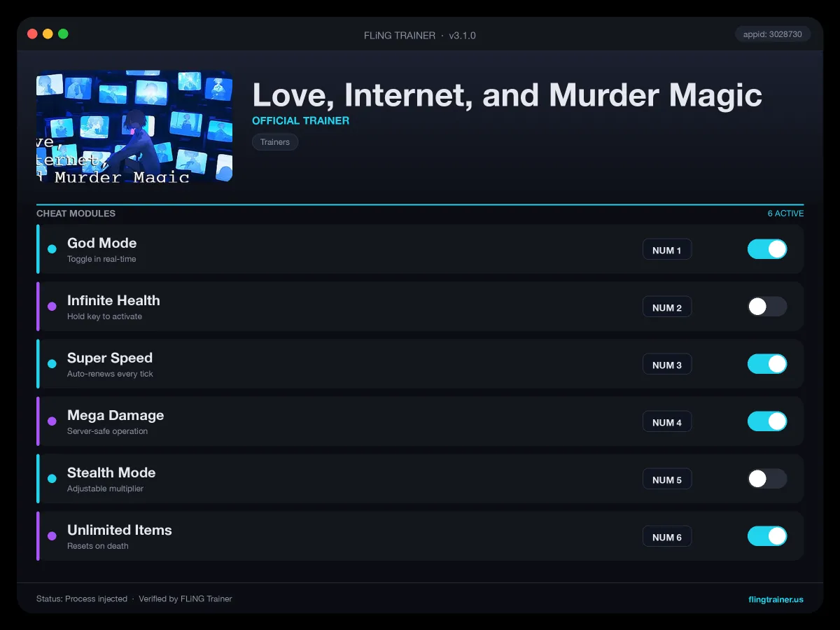Click the purple dot beside Unlimited Items
This screenshot has width=840, height=630.
pos(52,536)
